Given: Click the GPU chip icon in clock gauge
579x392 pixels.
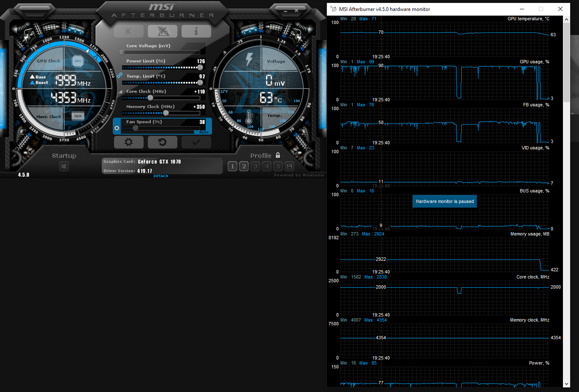Looking at the screenshot, I should point(78,61).
